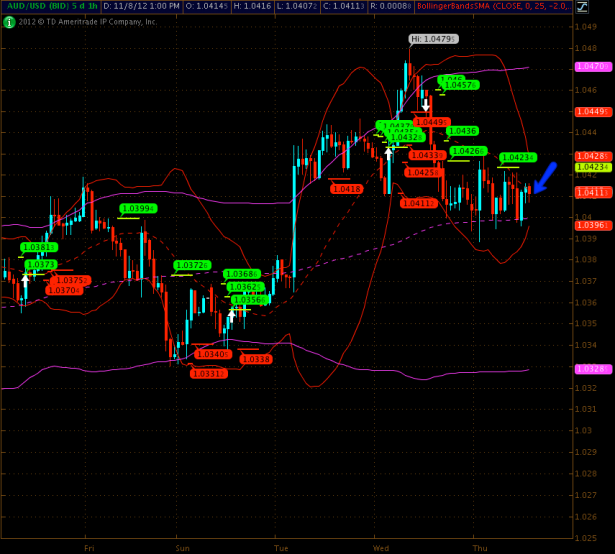Click the Hi: 1.0479 high price bubble
This screenshot has width=615, height=554.
(x=433, y=39)
